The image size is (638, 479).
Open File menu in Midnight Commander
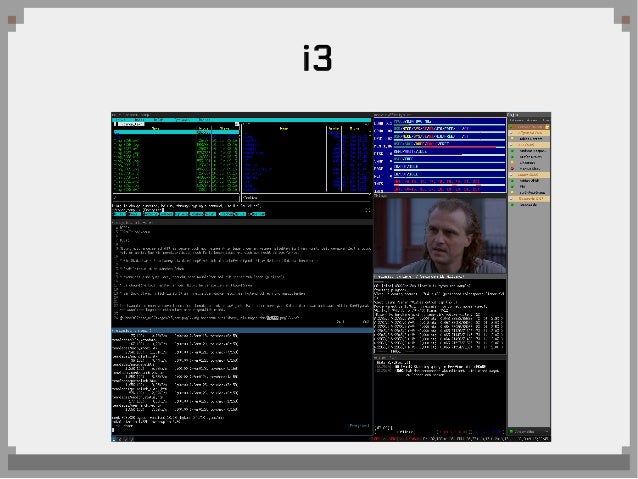pos(140,120)
